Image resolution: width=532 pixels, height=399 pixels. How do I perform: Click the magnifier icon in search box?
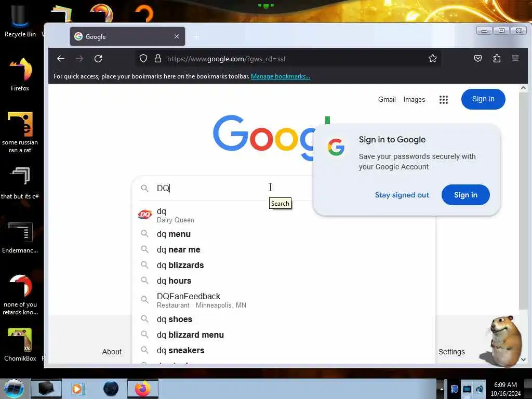pyautogui.click(x=144, y=188)
